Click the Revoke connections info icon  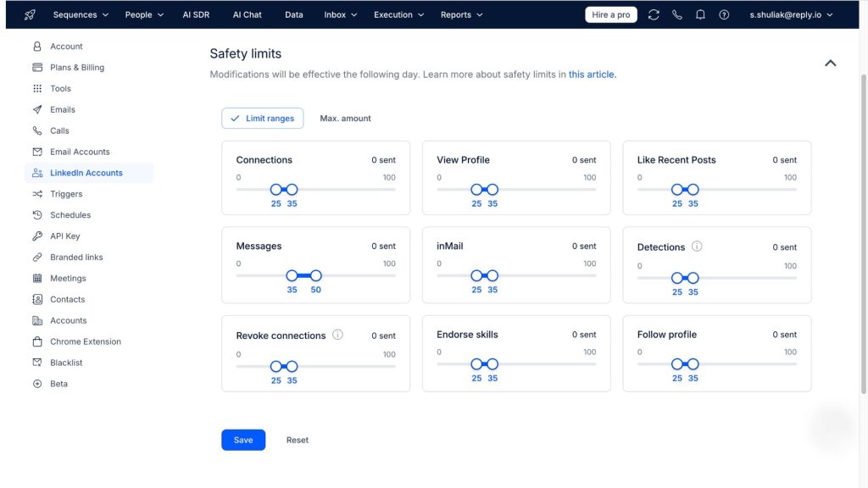coord(337,335)
